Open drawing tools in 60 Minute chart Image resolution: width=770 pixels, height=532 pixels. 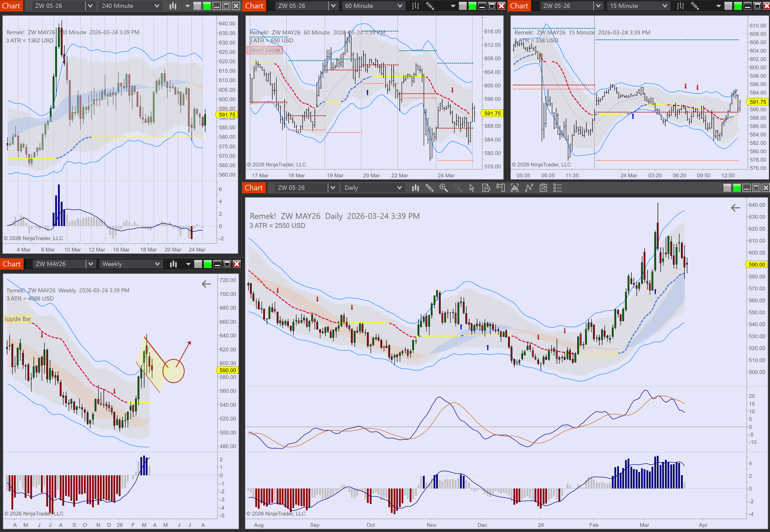(430, 6)
